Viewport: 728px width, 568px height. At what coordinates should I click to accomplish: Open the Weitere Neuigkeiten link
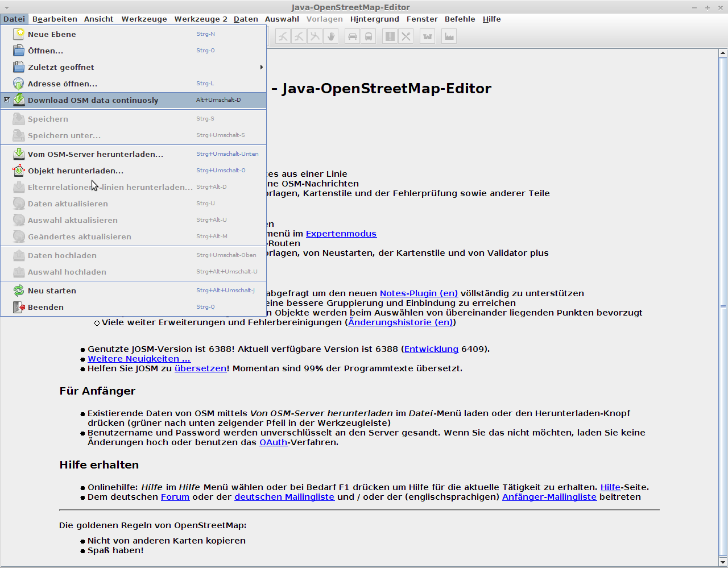(x=139, y=359)
